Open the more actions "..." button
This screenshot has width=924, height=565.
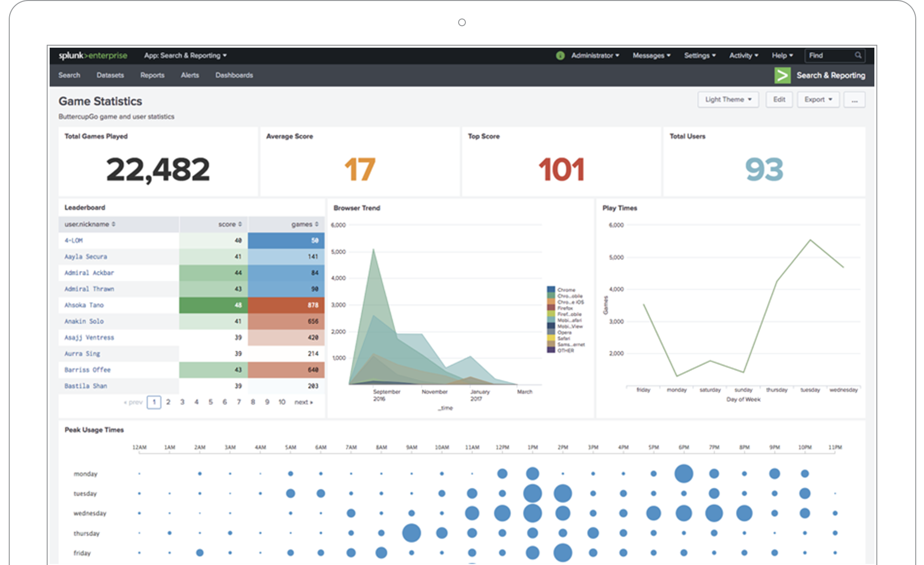854,99
